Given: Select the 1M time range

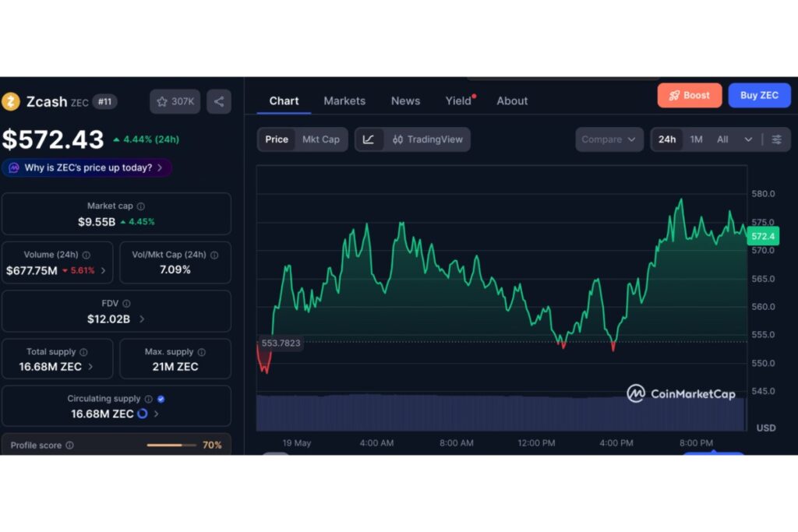Looking at the screenshot, I should (696, 139).
